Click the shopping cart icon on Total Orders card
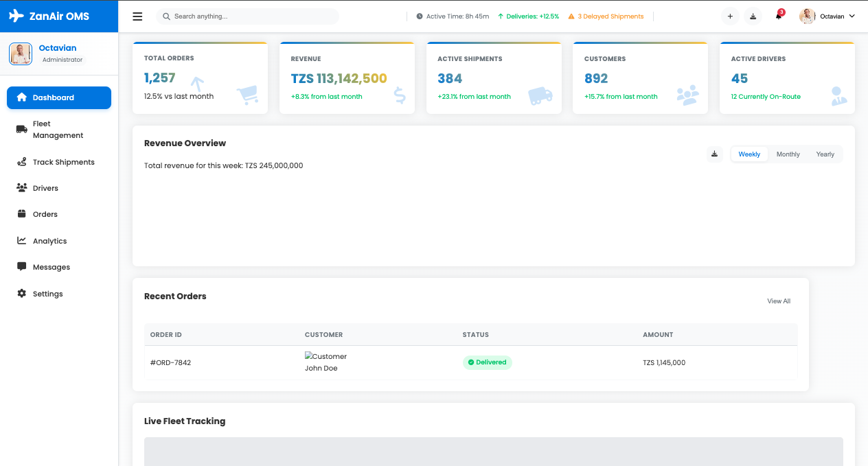 tap(247, 95)
